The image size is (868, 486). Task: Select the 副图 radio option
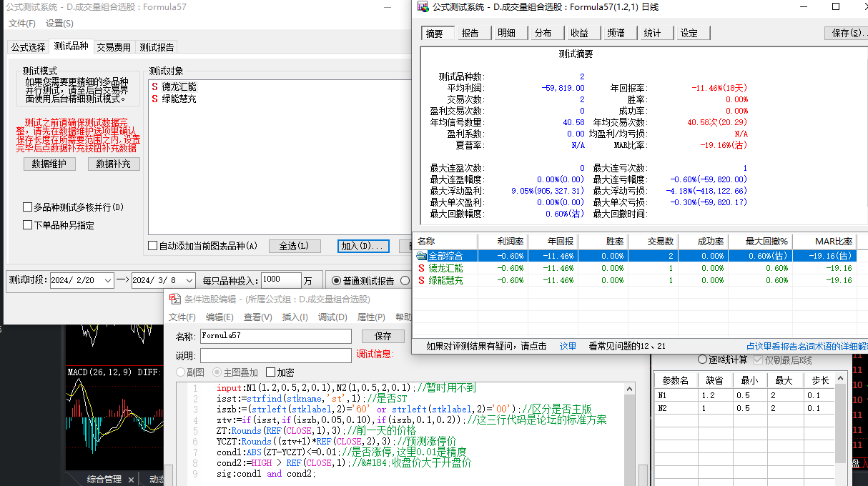coord(180,372)
